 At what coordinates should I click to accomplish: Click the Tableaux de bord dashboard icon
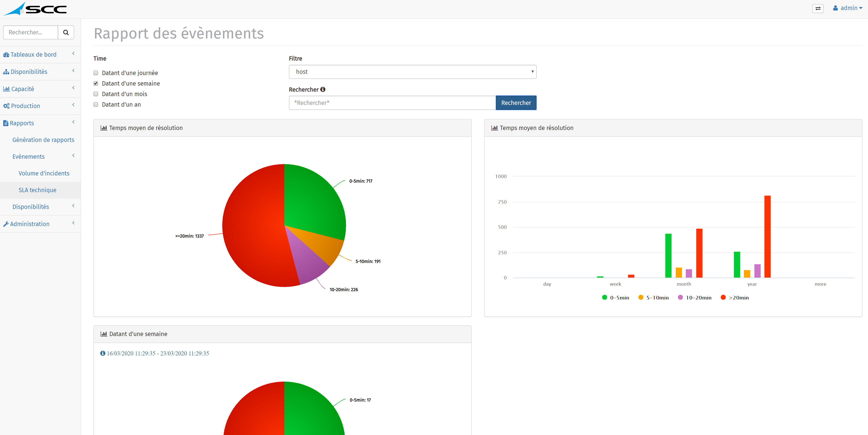tap(6, 54)
